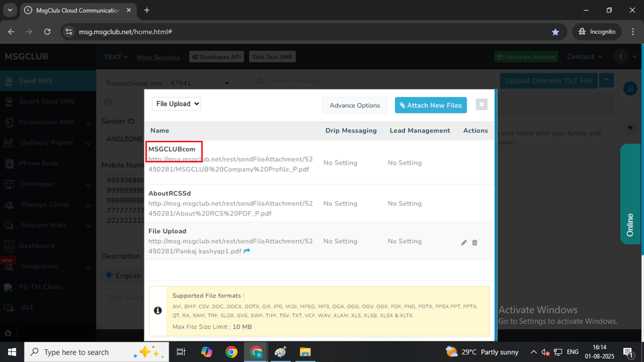Image resolution: width=644 pixels, height=362 pixels.
Task: Open Smart Send SMS in the sidebar
Action: pos(48,101)
